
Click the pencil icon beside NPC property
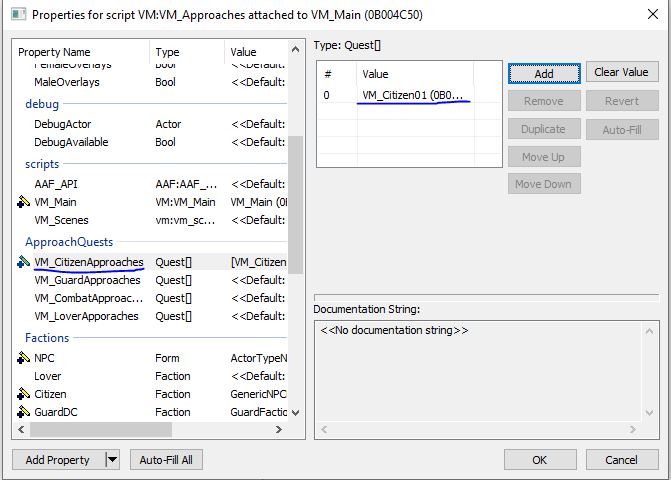point(23,358)
